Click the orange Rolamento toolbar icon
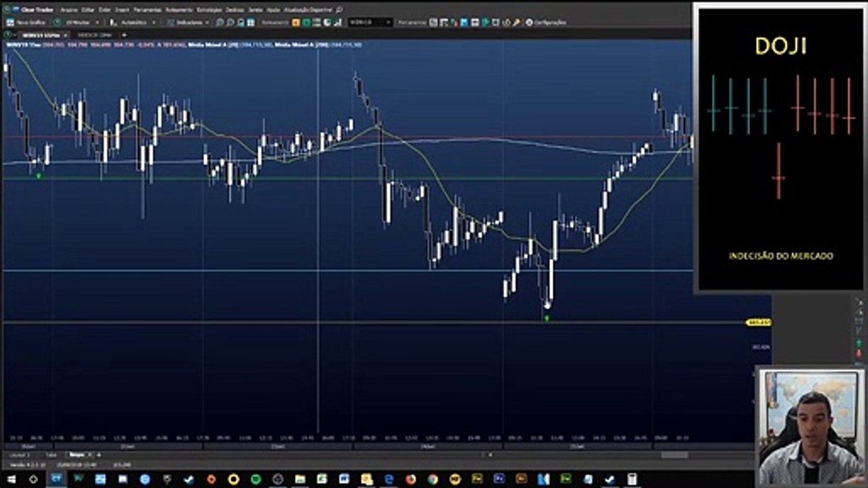 coord(296,22)
